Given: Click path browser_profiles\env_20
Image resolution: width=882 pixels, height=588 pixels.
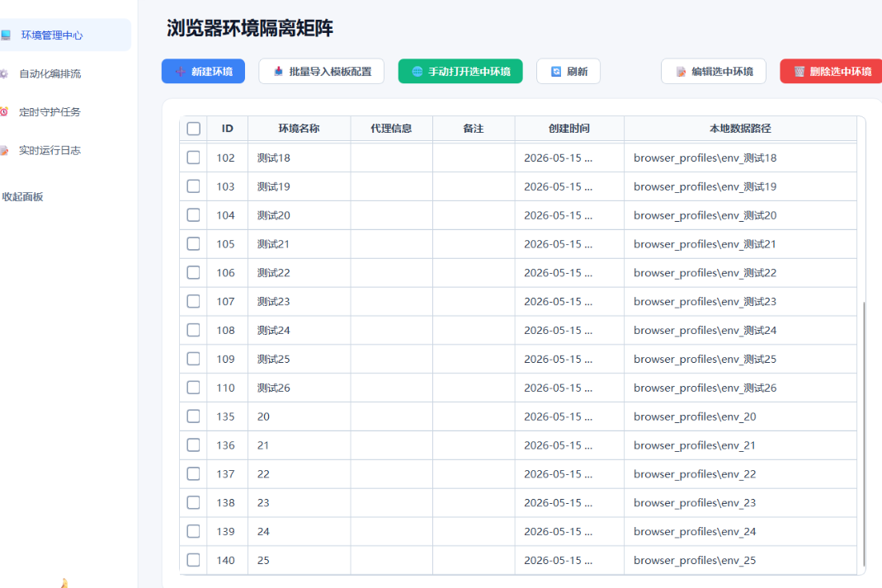Looking at the screenshot, I should pos(695,416).
